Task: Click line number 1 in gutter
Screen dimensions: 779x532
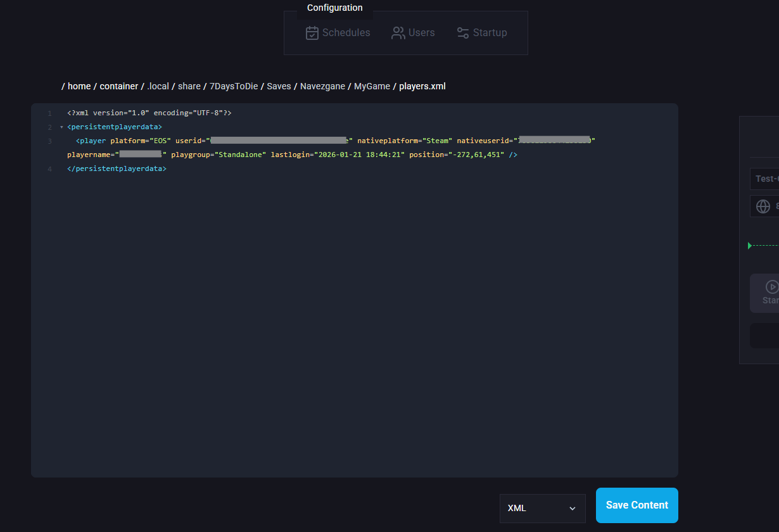Action: (x=49, y=113)
